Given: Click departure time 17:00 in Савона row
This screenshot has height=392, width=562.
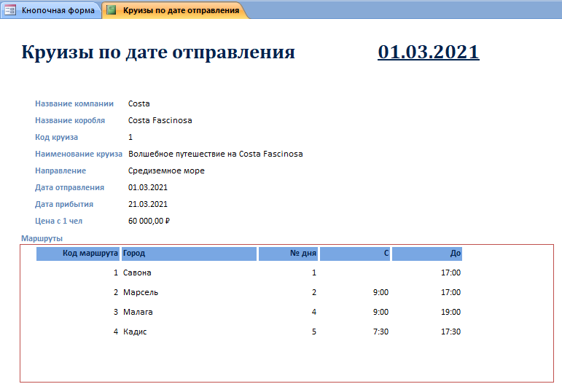Looking at the screenshot, I should [x=450, y=273].
